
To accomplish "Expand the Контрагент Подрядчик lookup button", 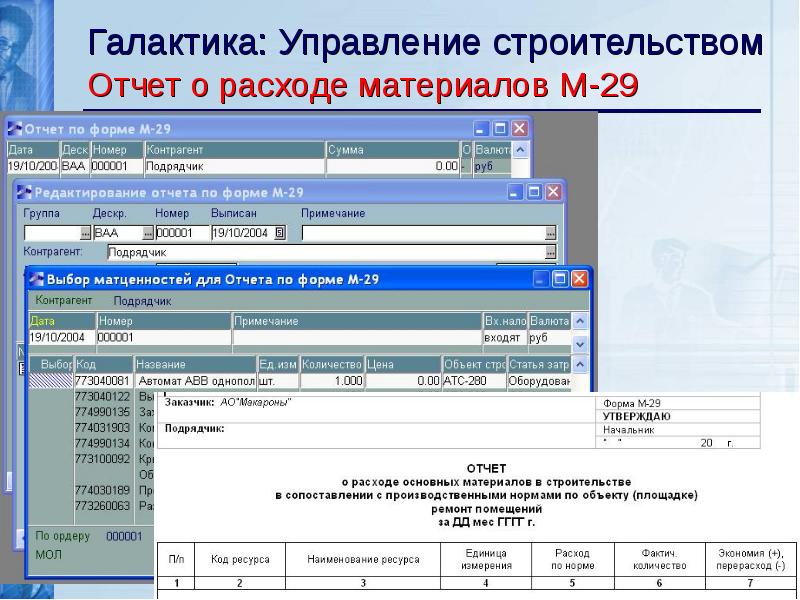I will [550, 253].
